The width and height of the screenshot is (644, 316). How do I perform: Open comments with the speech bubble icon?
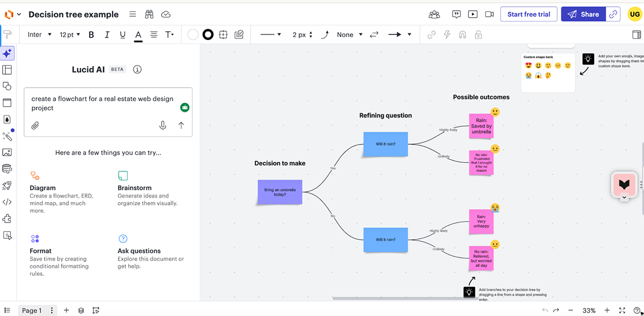[456, 14]
